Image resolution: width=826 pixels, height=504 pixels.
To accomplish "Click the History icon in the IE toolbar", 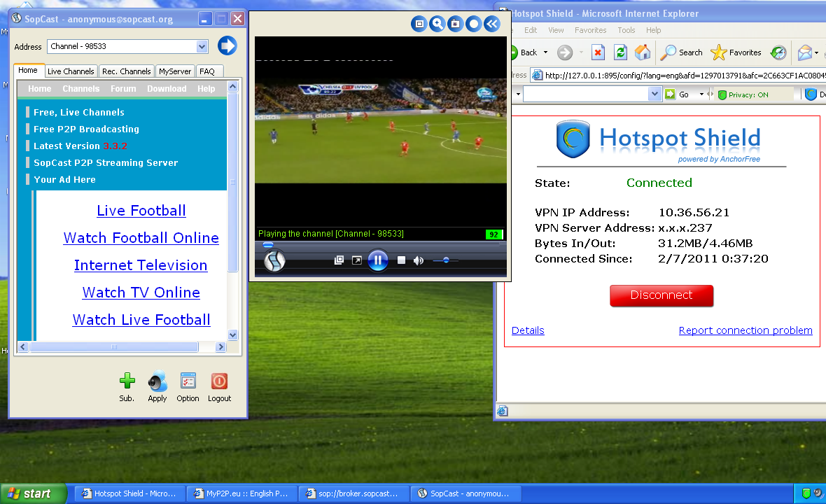I will (x=778, y=52).
